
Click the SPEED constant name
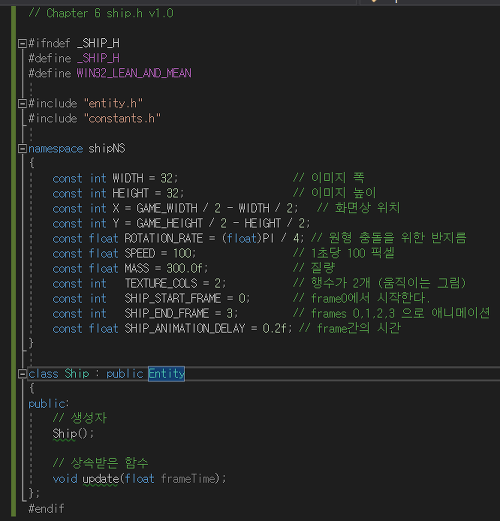click(x=140, y=253)
